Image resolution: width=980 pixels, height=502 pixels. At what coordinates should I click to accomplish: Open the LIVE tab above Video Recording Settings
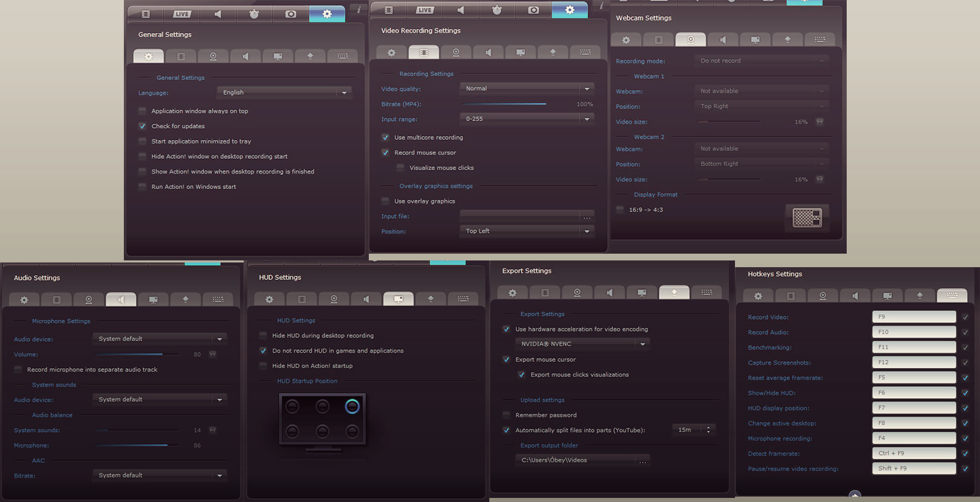tap(425, 9)
